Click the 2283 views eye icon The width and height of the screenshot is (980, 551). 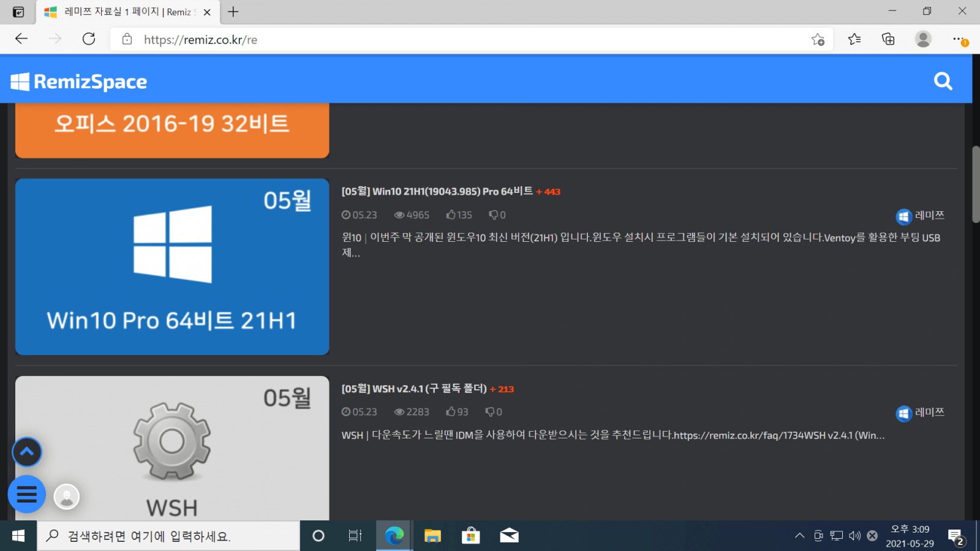399,412
